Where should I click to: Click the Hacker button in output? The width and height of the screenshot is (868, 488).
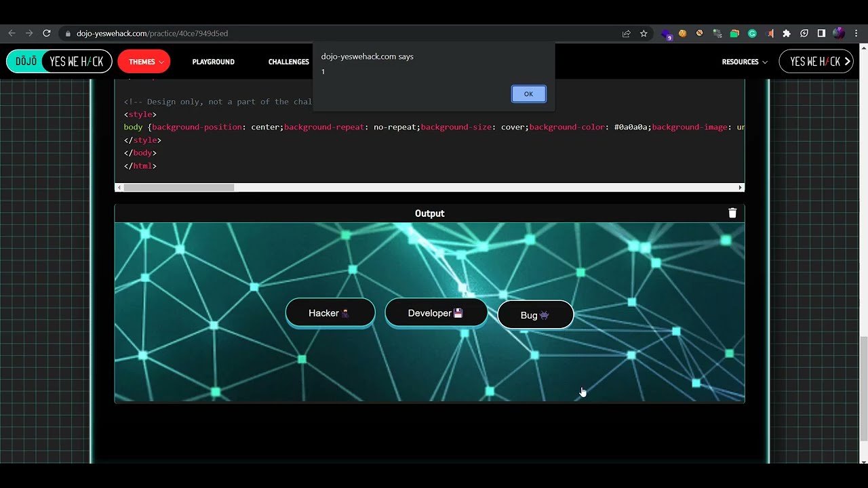tap(330, 313)
